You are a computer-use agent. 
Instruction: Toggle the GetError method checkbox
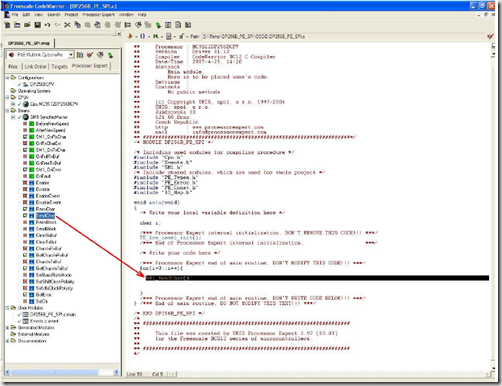coord(25,295)
